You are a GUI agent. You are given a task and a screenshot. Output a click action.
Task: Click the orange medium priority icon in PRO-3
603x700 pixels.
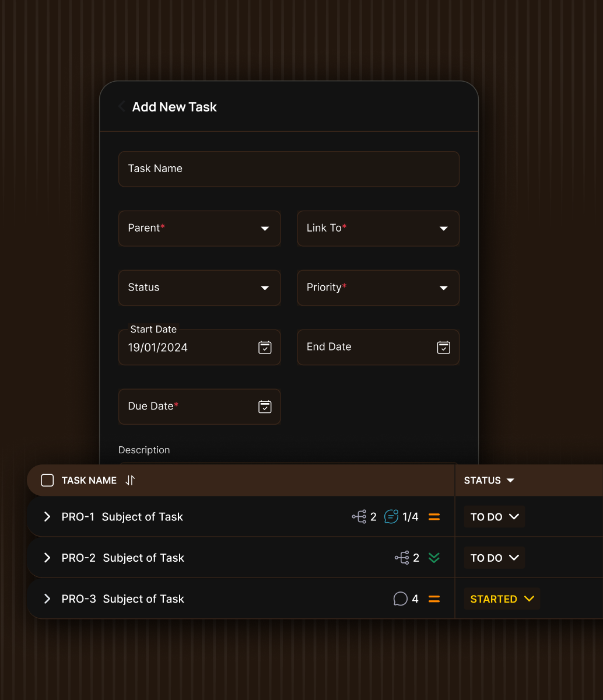tap(434, 598)
